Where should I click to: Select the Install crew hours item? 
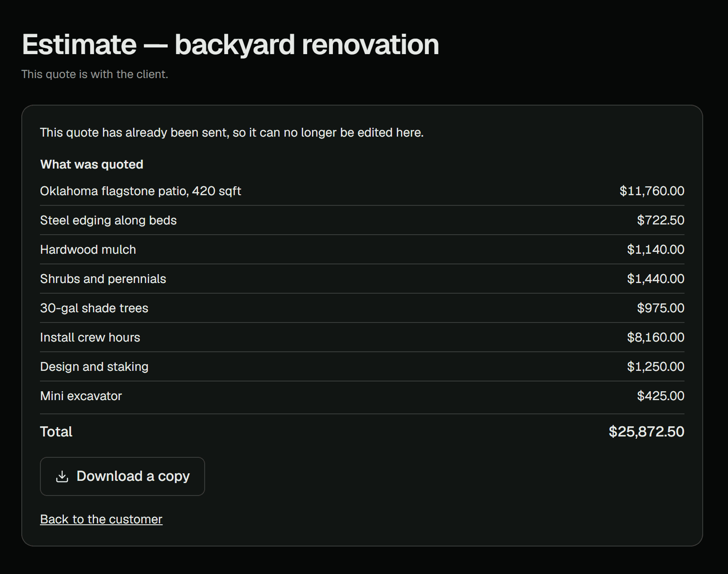362,338
